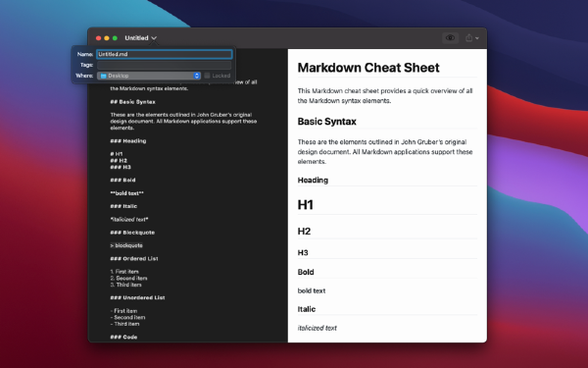The height and width of the screenshot is (368, 588).
Task: Click into the Tags field
Action: click(x=165, y=65)
